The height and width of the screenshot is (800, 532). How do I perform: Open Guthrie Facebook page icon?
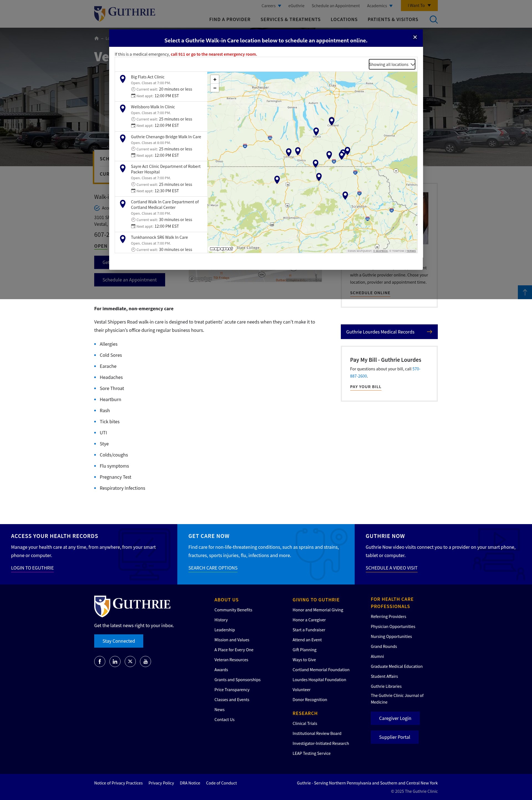pos(100,661)
